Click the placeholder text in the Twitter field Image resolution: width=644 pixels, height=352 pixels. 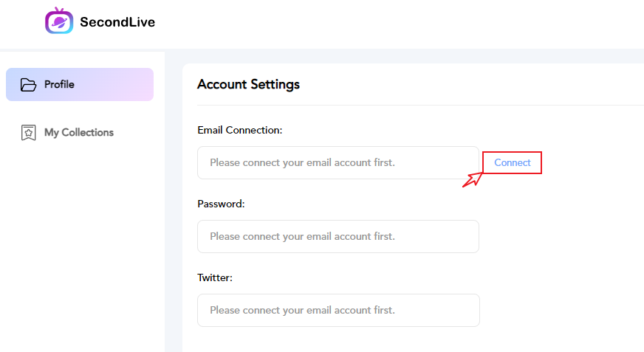(x=302, y=310)
